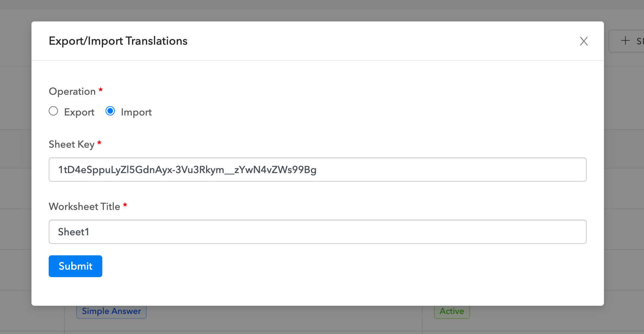Click the red asterisk beside Worksheet Title
The width and height of the screenshot is (644, 334).
point(125,205)
